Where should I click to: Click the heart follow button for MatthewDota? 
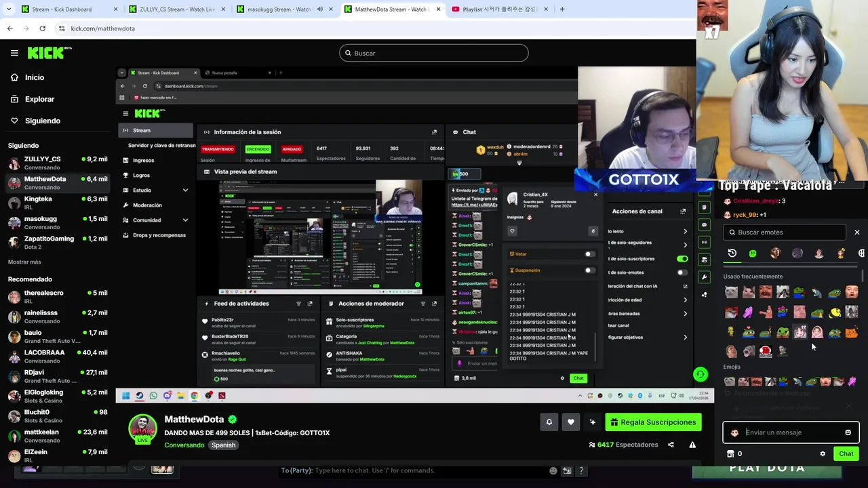[571, 422]
